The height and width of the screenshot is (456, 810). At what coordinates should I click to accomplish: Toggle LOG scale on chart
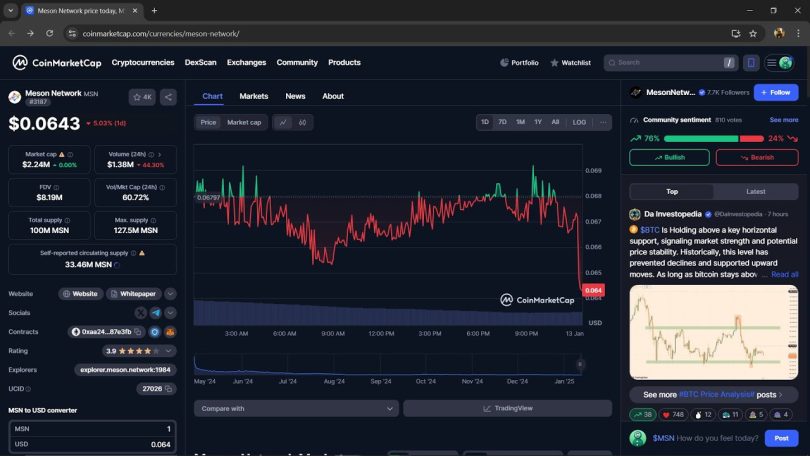[x=579, y=122]
